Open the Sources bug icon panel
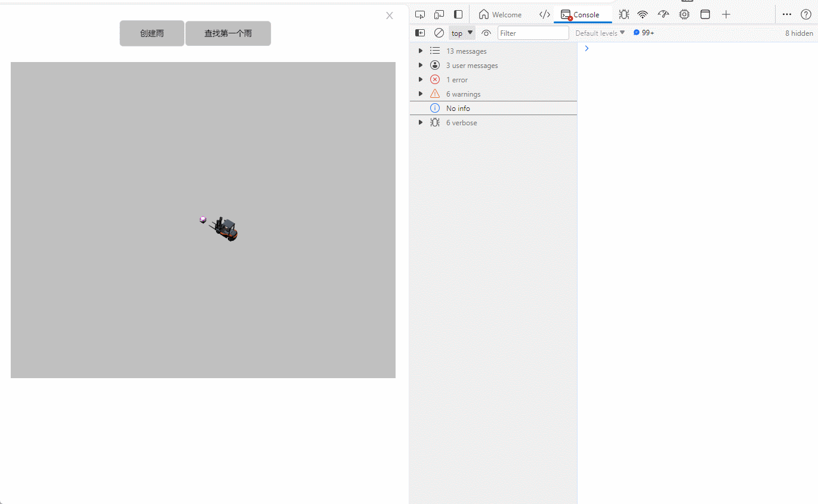This screenshot has height=504, width=818. (x=624, y=14)
